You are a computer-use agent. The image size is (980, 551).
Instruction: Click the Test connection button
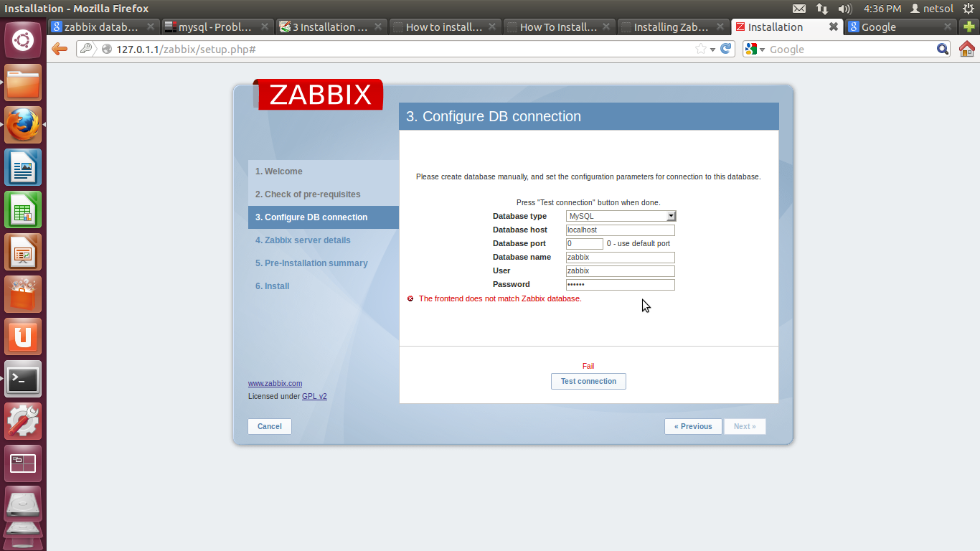588,381
